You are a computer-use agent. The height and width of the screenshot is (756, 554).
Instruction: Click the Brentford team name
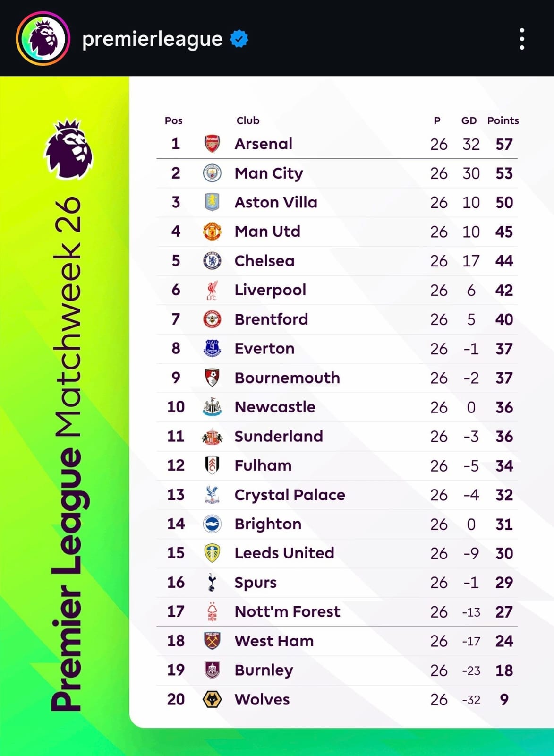271,319
